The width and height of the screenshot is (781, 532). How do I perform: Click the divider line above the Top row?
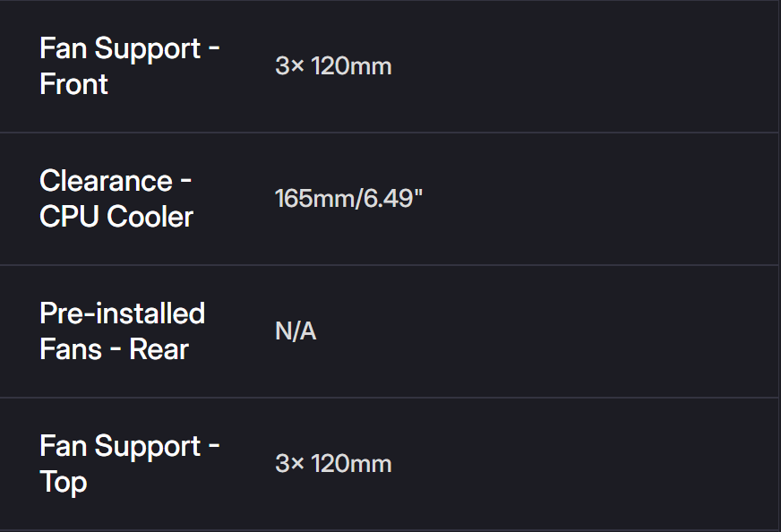[390, 398]
